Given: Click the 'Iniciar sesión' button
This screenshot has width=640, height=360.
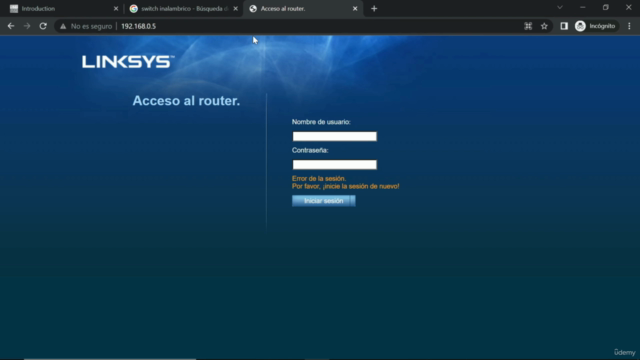Looking at the screenshot, I should (x=324, y=201).
